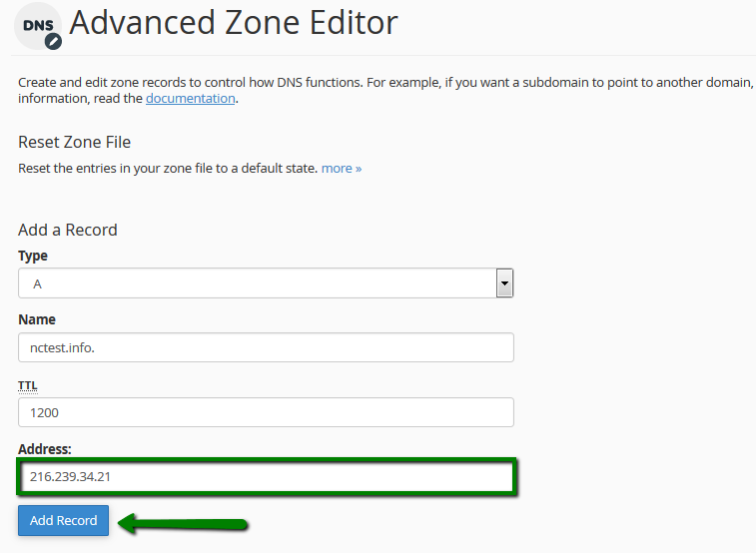Click the Reset Zone File heading
Viewport: 756px width, 553px height.
(x=74, y=142)
